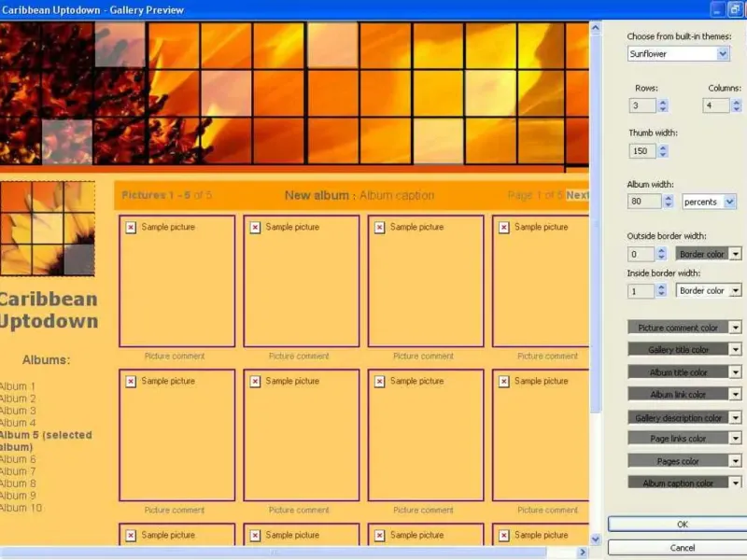Image resolution: width=747 pixels, height=560 pixels.
Task: Open the Album 9 link
Action: (18, 496)
